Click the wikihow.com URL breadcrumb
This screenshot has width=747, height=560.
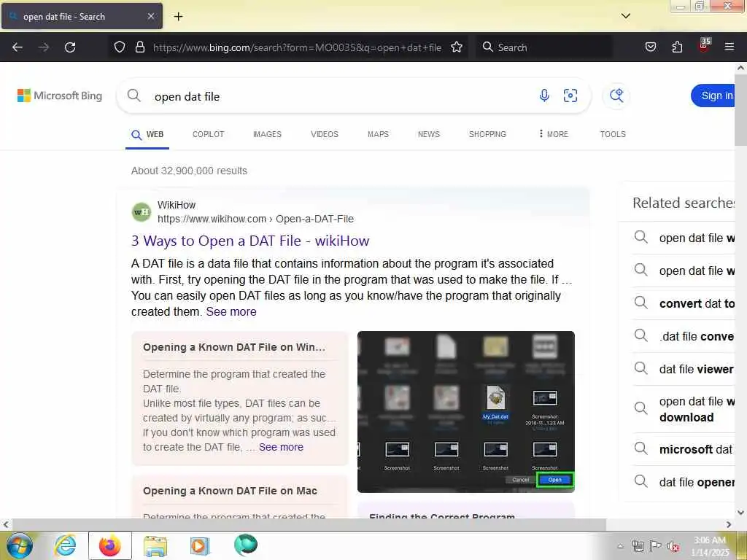tap(255, 219)
